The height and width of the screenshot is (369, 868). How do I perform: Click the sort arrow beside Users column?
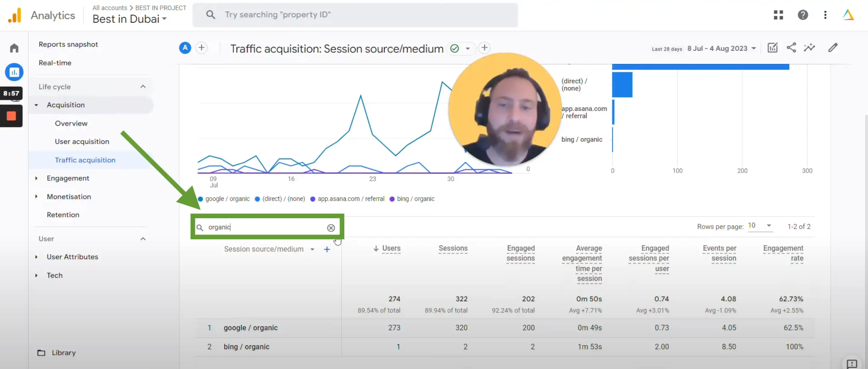click(x=376, y=248)
